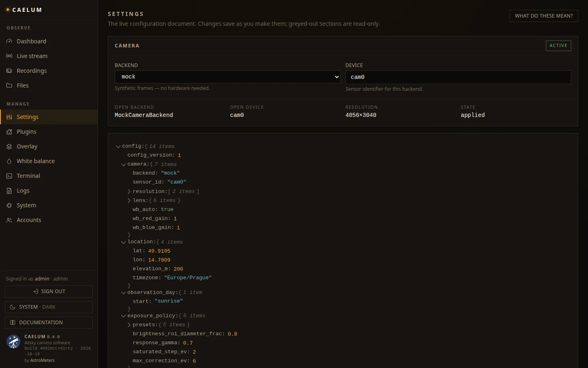Select the White balance droplet icon
Viewport: 588px width, 368px height.
pyautogui.click(x=9, y=161)
